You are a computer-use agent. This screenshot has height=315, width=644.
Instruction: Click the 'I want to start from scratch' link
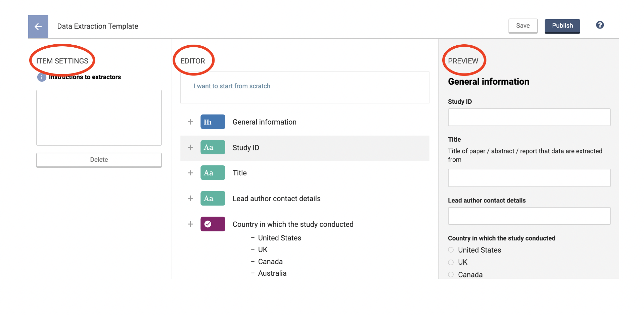click(x=232, y=86)
